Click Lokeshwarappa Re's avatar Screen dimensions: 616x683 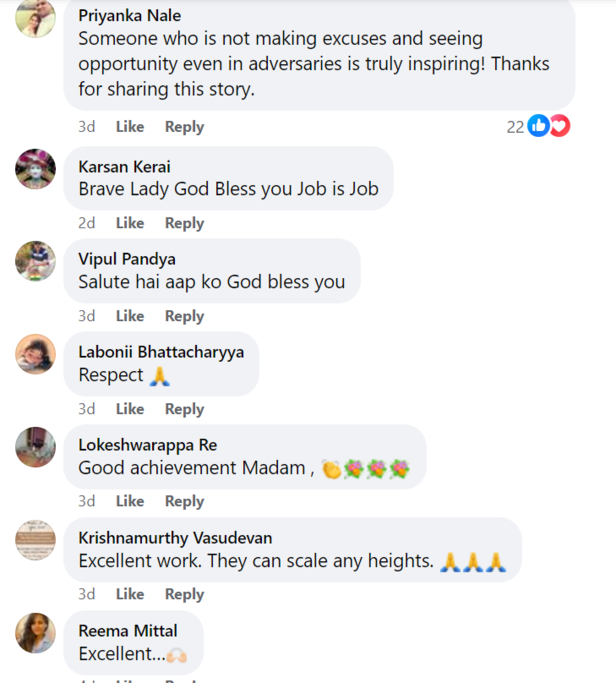[x=36, y=447]
